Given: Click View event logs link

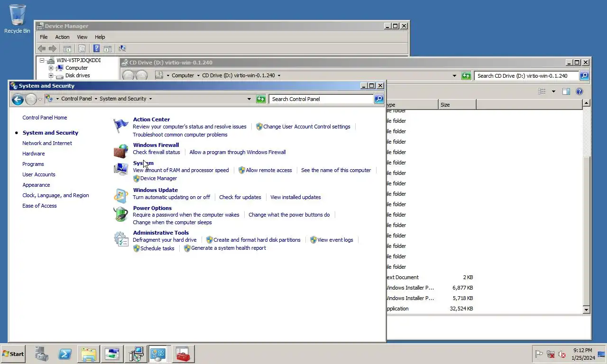Looking at the screenshot, I should coord(335,240).
